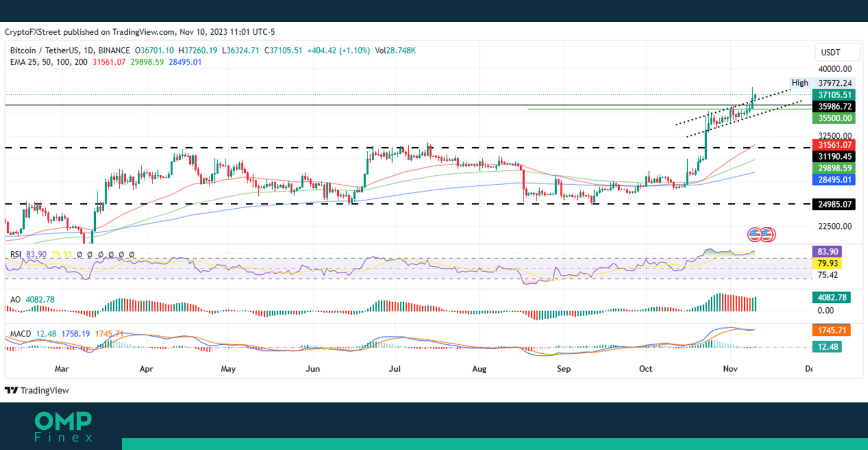
Task: Select the green 37105.51 current price tag
Action: pyautogui.click(x=834, y=95)
